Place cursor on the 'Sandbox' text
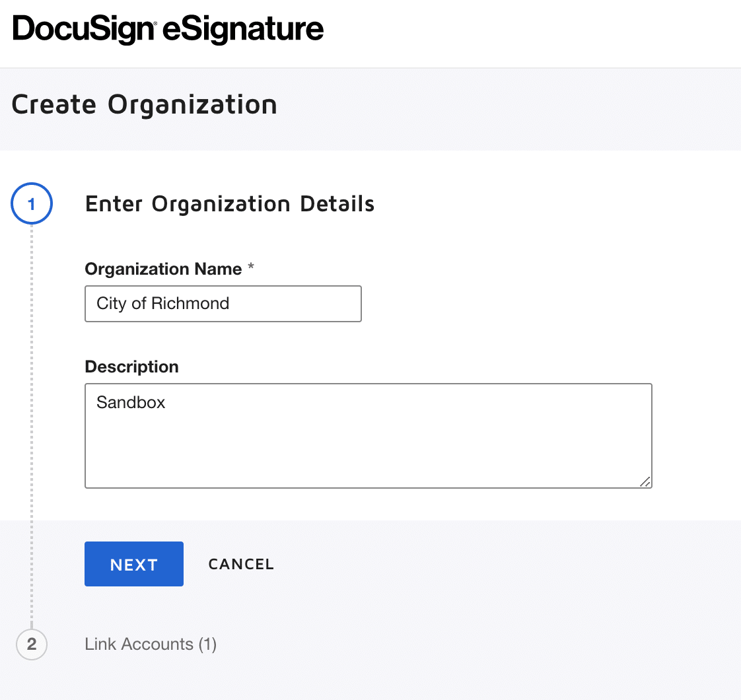Screen dimensions: 741x700 pos(131,402)
